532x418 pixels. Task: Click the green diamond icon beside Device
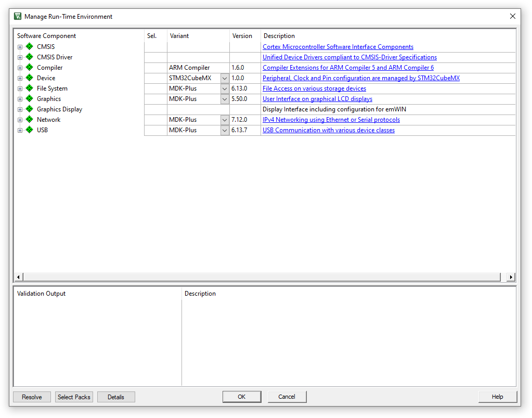coord(30,78)
